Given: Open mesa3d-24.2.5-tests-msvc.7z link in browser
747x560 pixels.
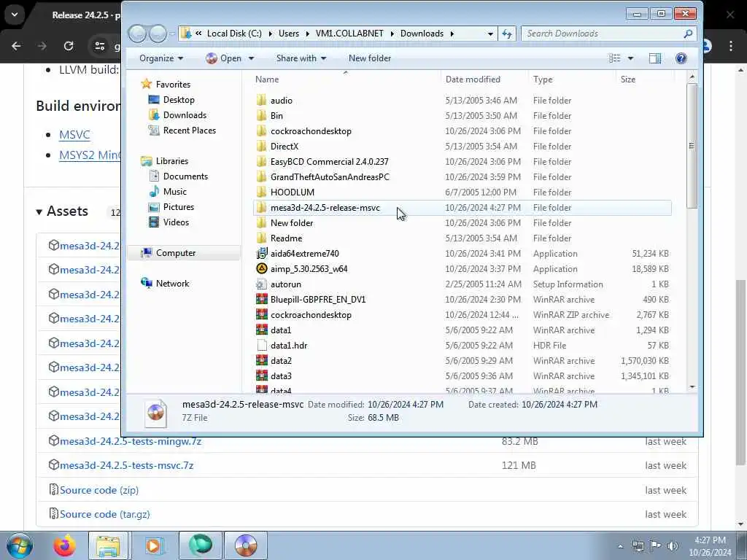Looking at the screenshot, I should tap(126, 465).
